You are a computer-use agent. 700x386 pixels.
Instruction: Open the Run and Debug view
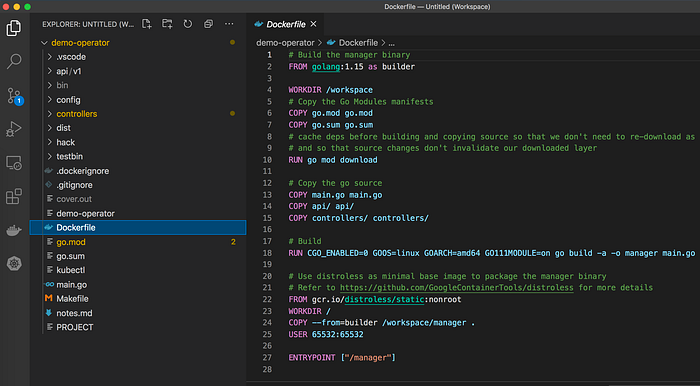[14, 129]
